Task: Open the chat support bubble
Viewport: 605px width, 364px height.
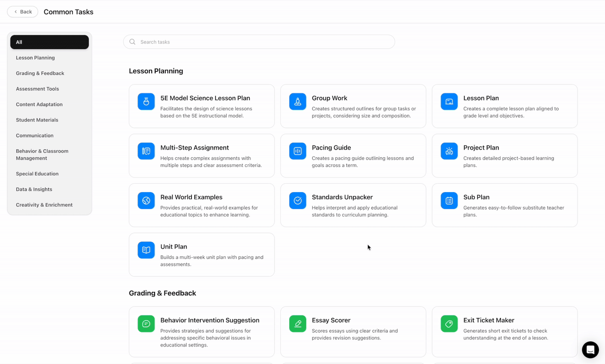Action: pos(590,350)
